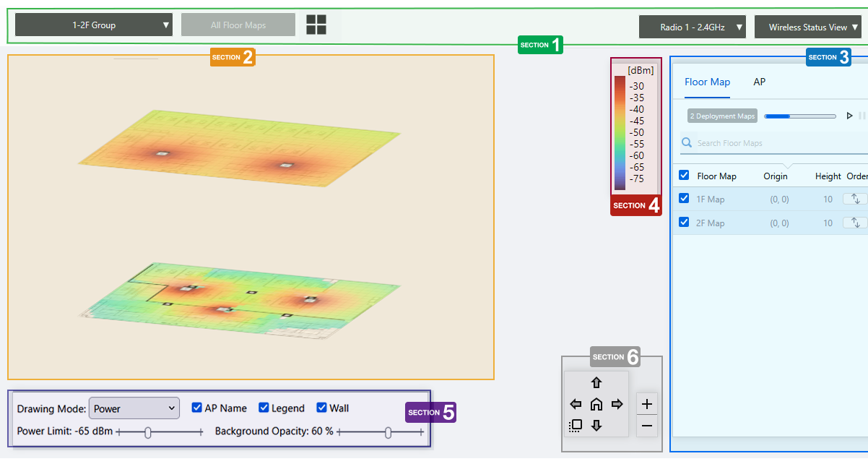This screenshot has width=868, height=464.
Task: Reset map view with the home icon
Action: 596,404
